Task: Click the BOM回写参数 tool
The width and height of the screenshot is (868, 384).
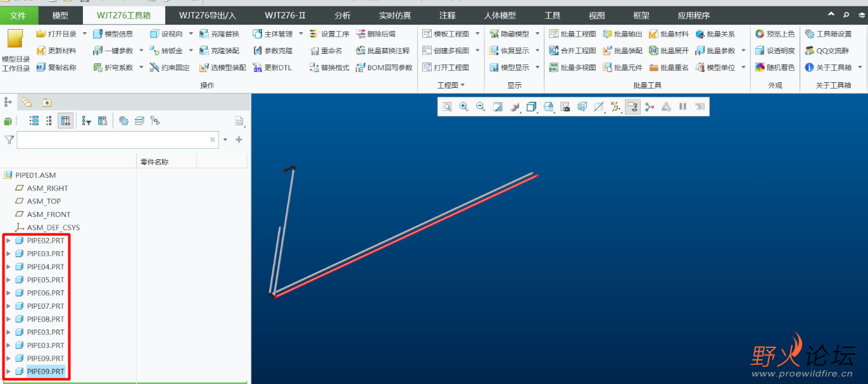Action: click(x=384, y=67)
